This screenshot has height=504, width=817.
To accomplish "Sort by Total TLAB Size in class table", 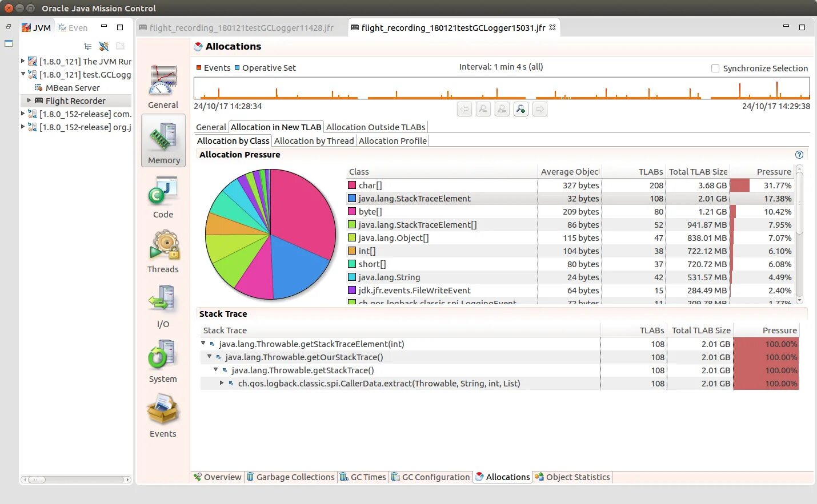I will [698, 171].
